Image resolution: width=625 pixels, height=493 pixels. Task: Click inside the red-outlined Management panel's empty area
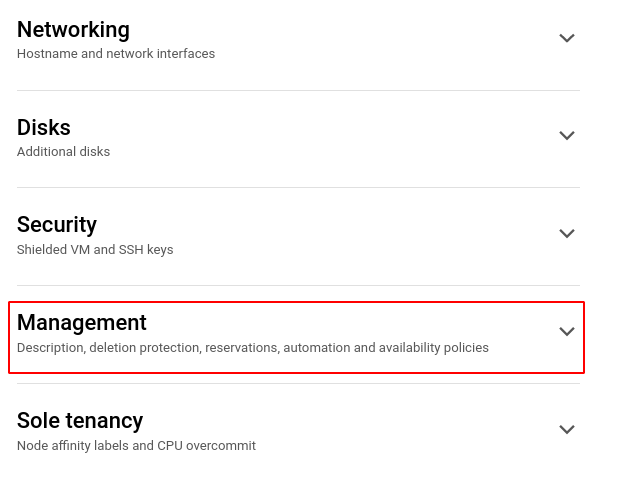[x=350, y=322]
